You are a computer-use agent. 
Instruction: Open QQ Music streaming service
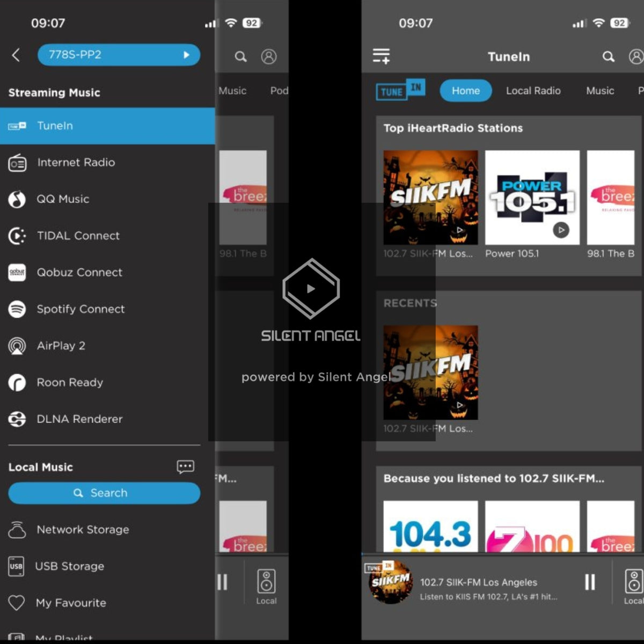(x=18, y=199)
